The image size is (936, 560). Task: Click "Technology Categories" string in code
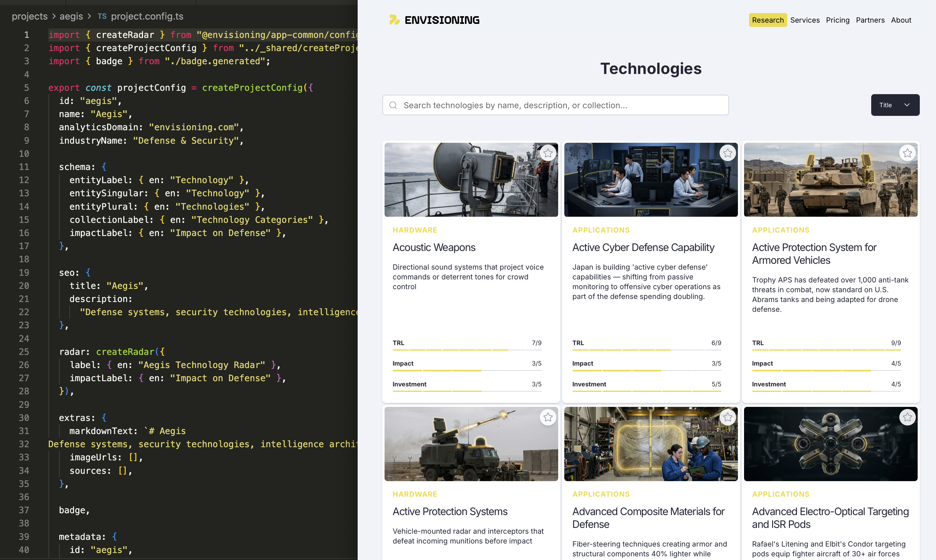tap(252, 220)
